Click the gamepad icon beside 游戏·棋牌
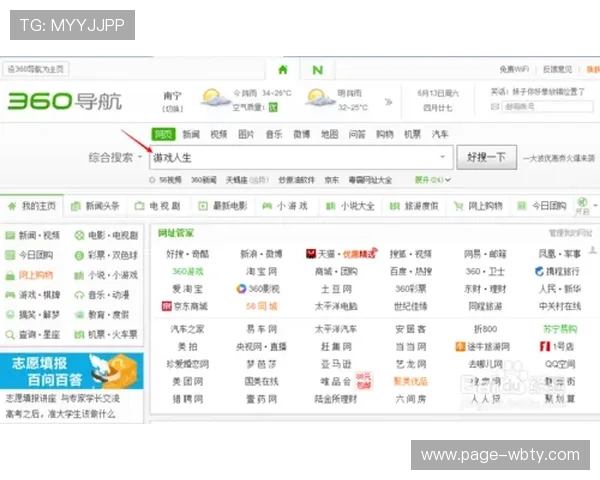This screenshot has width=600, height=480. (10, 295)
